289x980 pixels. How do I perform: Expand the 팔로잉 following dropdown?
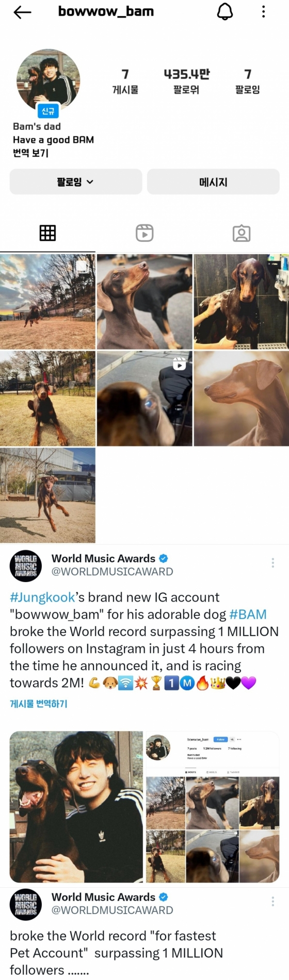[x=76, y=181]
